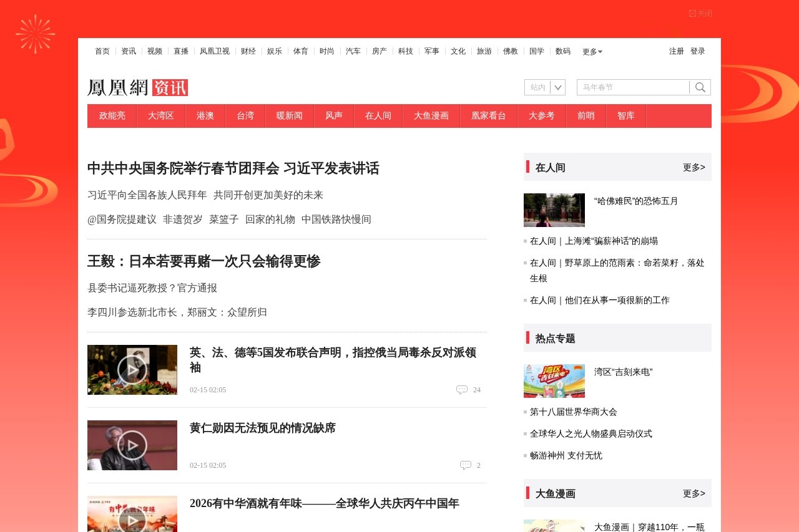Image resolution: width=799 pixels, height=532 pixels.
Task: Open the 政能亮 tab
Action: [x=112, y=116]
